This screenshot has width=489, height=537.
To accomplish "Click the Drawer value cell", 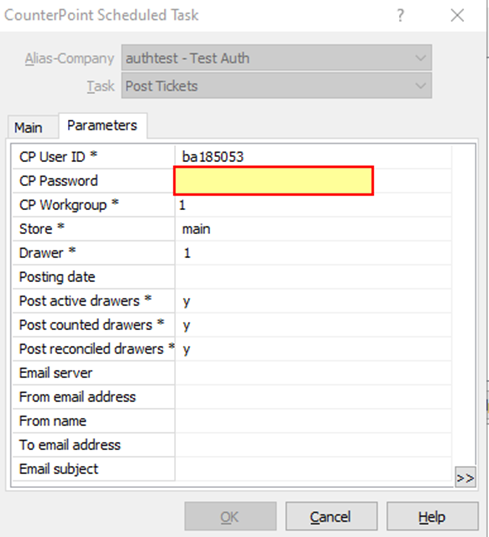I will coord(313,253).
